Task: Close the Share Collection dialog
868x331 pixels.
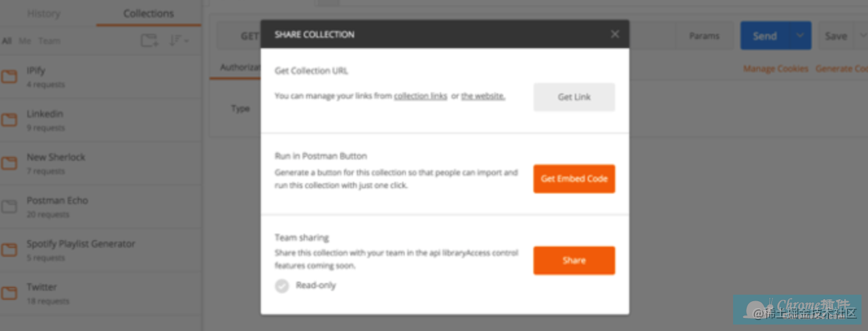Action: (x=615, y=34)
